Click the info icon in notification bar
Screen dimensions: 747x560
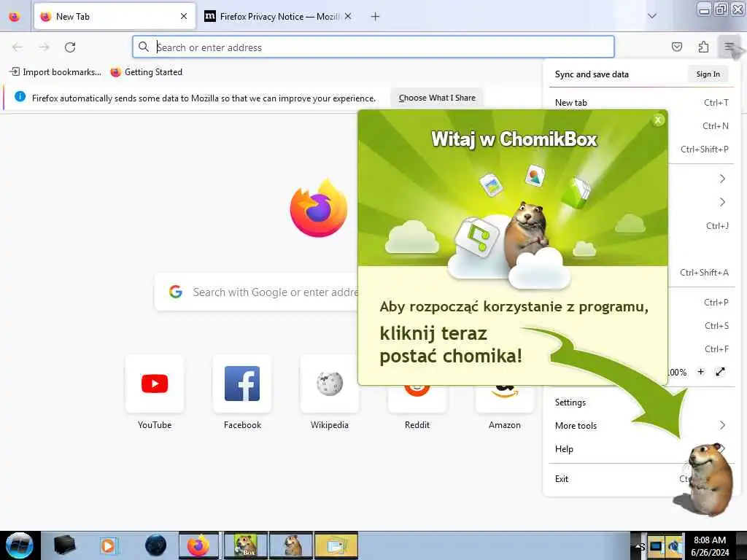pos(20,97)
